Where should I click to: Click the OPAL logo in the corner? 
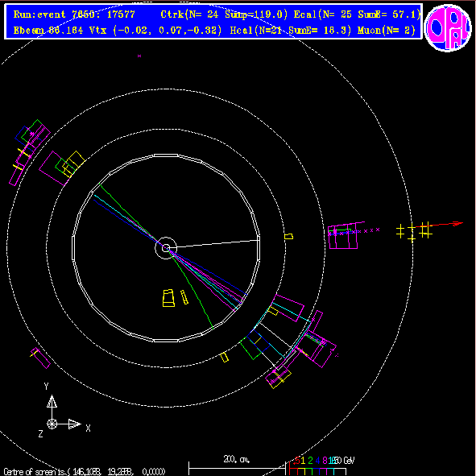pos(448,27)
